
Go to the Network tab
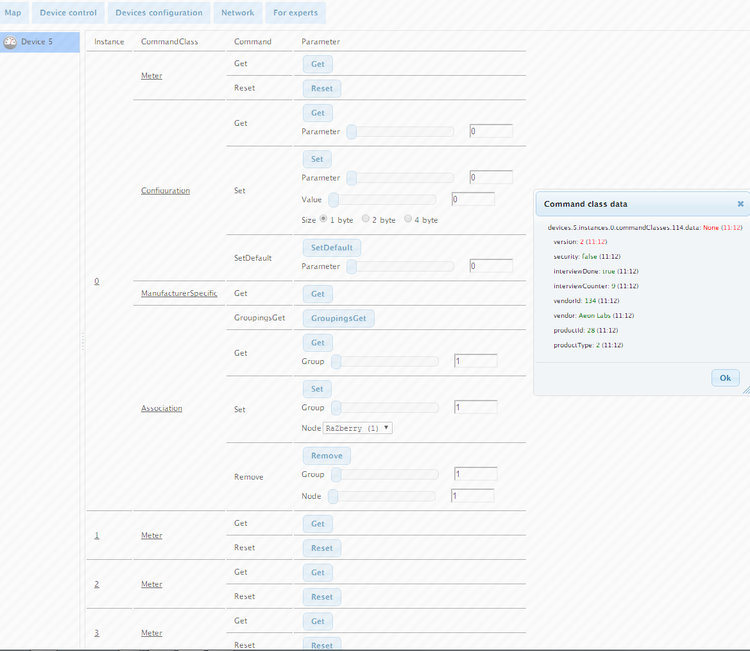237,13
